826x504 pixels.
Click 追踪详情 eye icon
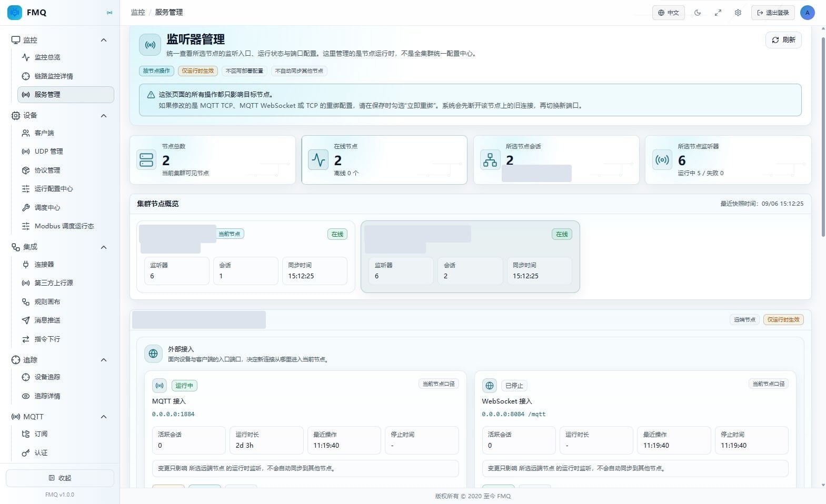[25, 396]
